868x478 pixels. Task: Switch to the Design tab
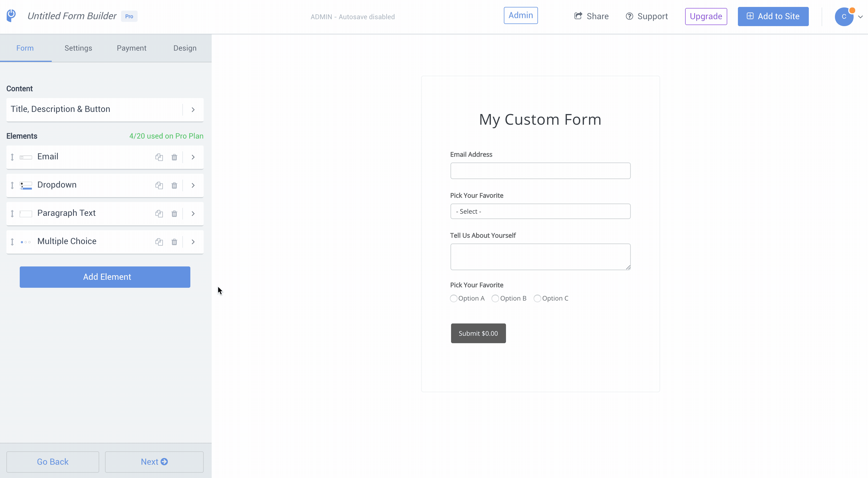click(185, 48)
